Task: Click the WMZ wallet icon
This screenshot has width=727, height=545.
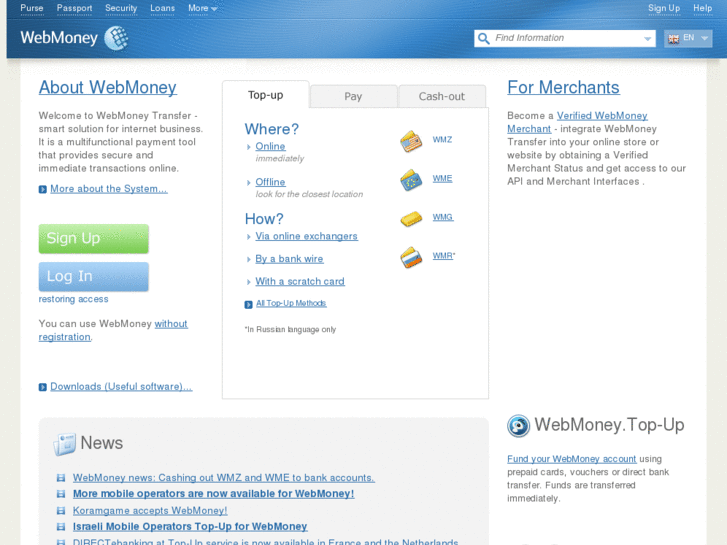Action: pos(411,141)
